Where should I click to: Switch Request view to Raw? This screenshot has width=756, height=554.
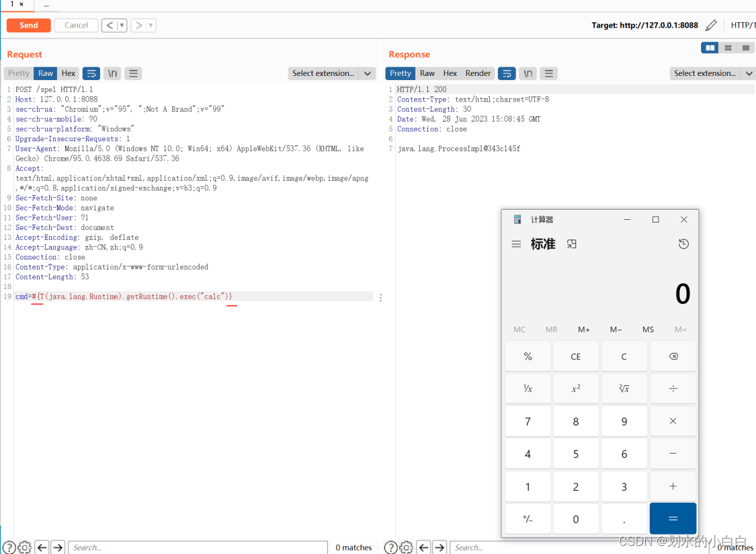[45, 73]
